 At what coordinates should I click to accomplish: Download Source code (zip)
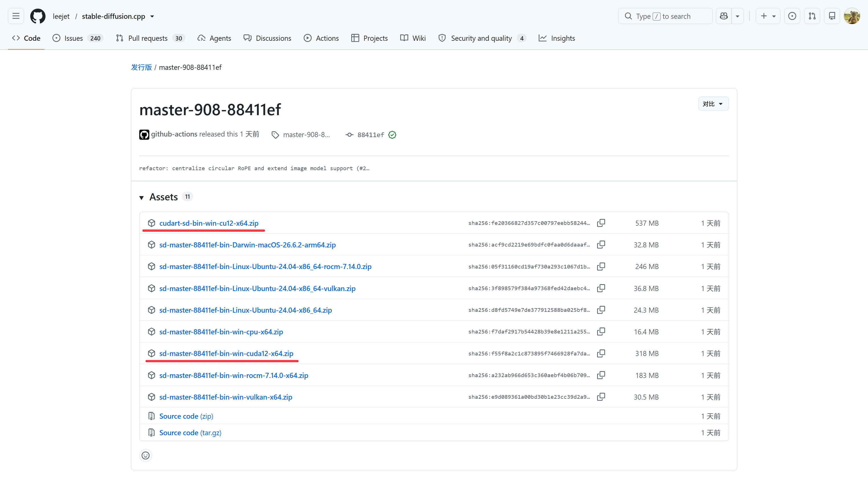[x=186, y=416]
